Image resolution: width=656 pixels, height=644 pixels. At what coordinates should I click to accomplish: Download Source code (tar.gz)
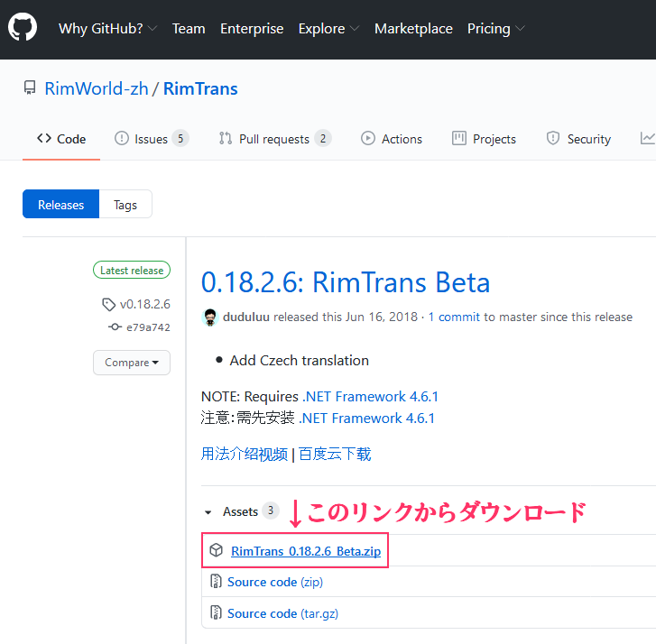click(x=282, y=613)
